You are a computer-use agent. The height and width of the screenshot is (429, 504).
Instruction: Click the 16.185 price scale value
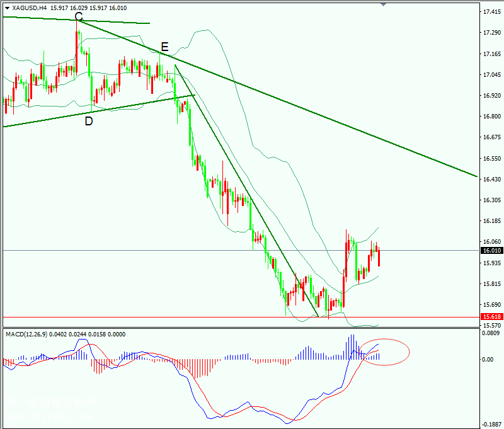pyautogui.click(x=492, y=220)
